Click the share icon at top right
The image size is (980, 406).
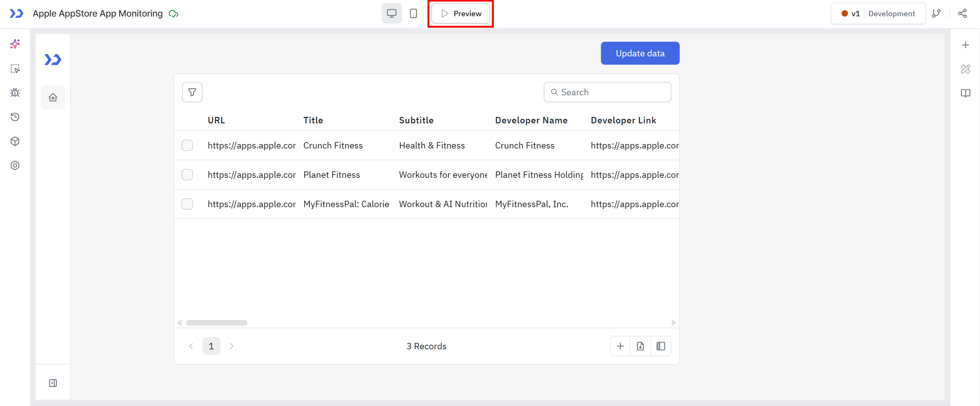962,14
